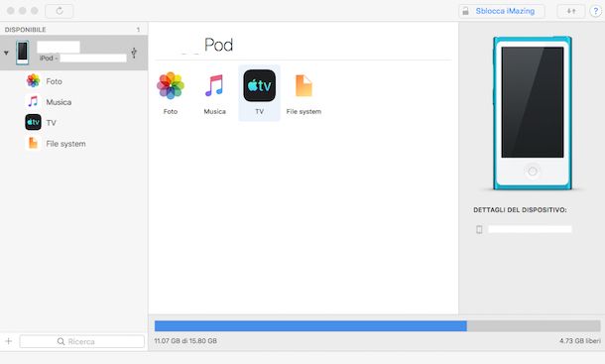Open Foto icon in sidebar

33,81
